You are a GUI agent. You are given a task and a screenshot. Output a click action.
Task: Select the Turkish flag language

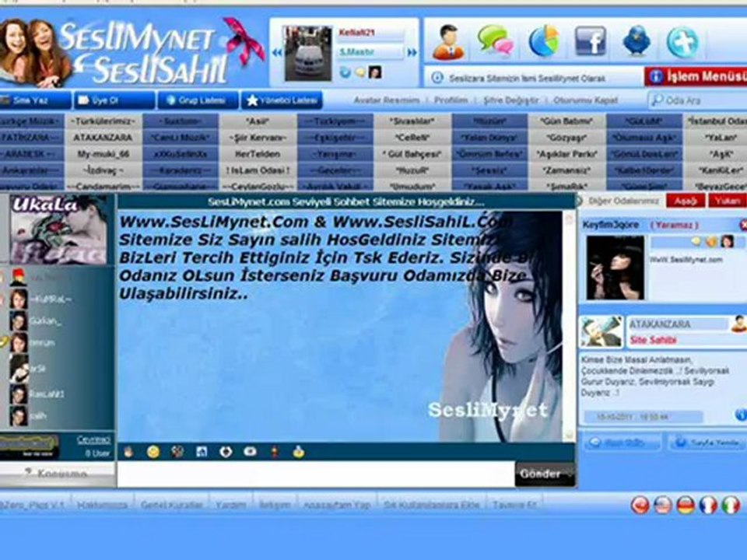tap(640, 506)
